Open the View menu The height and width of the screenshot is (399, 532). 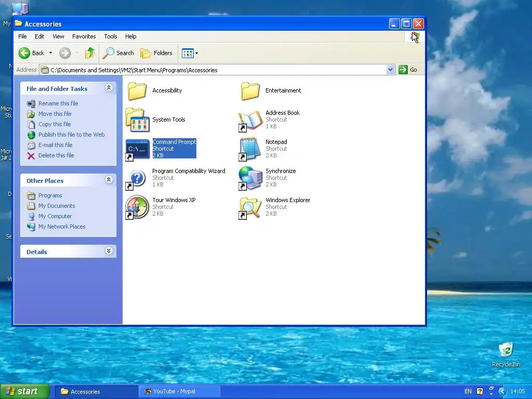58,36
